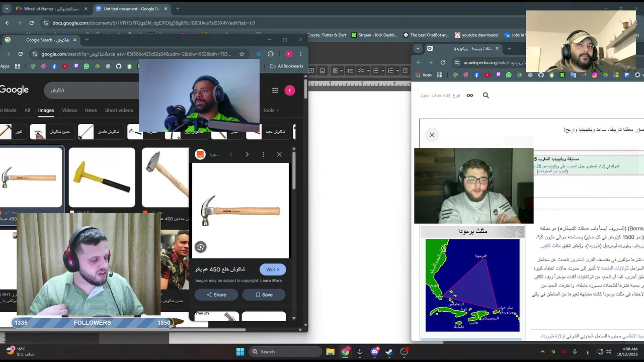Switch to All results tab in Google
The width and height of the screenshot is (644, 362).
coord(27,110)
